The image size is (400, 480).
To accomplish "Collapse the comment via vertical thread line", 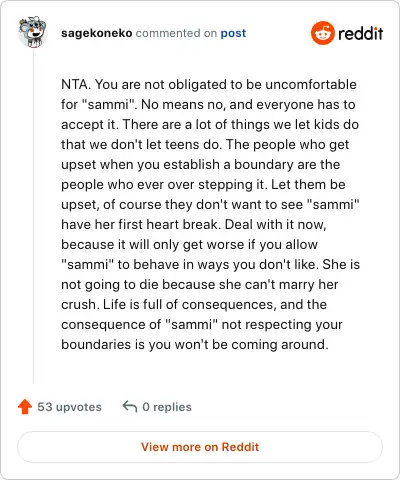I will [33, 217].
